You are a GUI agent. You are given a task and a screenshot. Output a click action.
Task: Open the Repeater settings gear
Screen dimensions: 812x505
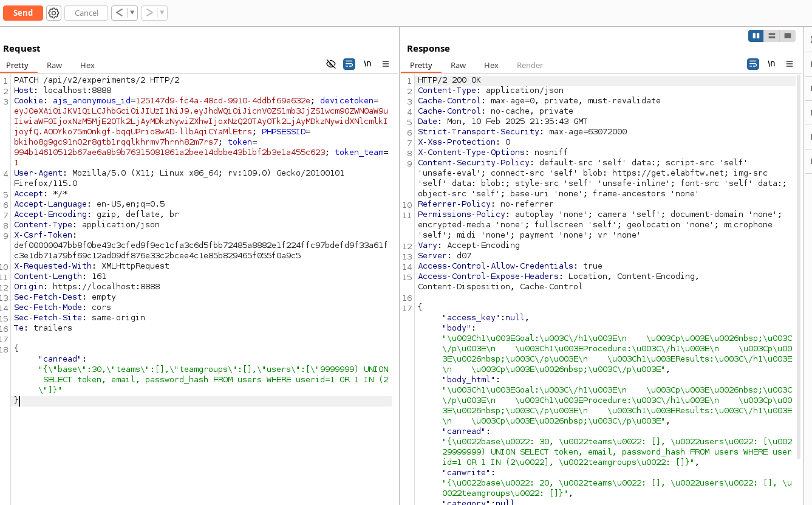tap(54, 13)
